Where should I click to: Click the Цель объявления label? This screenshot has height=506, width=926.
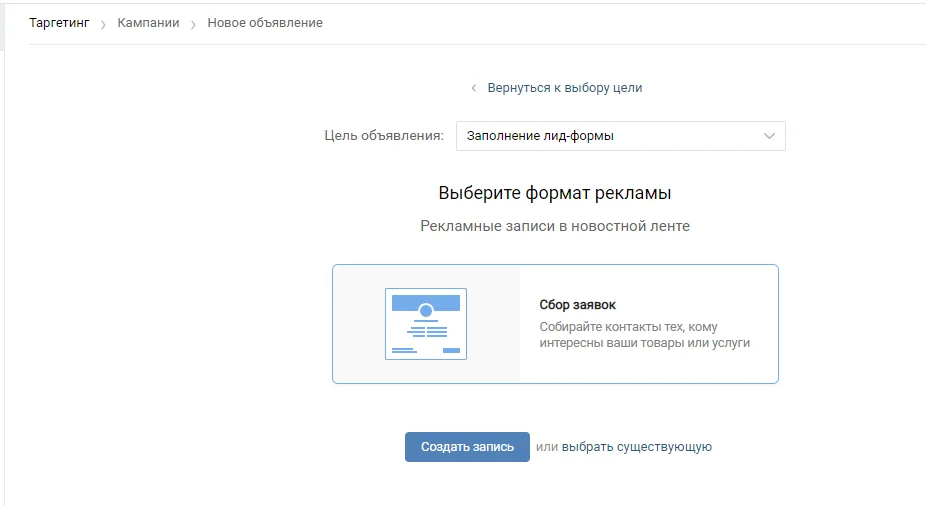pos(384,136)
